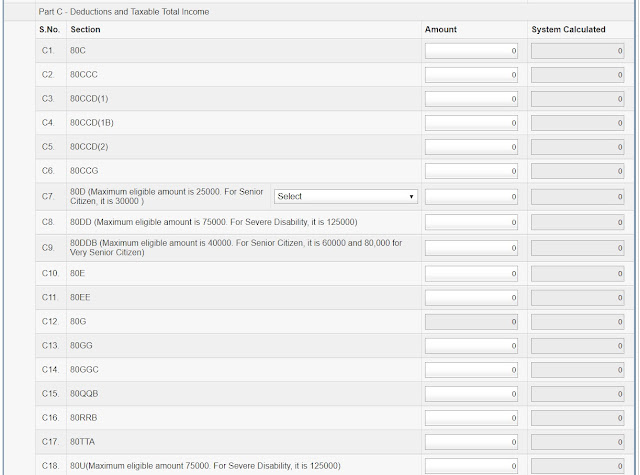Click the 80C System Calculated field

(579, 50)
